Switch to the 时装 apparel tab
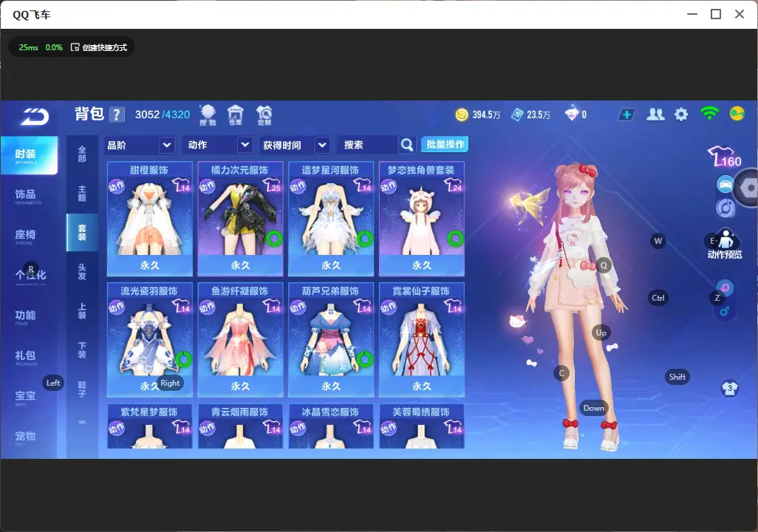 29,154
